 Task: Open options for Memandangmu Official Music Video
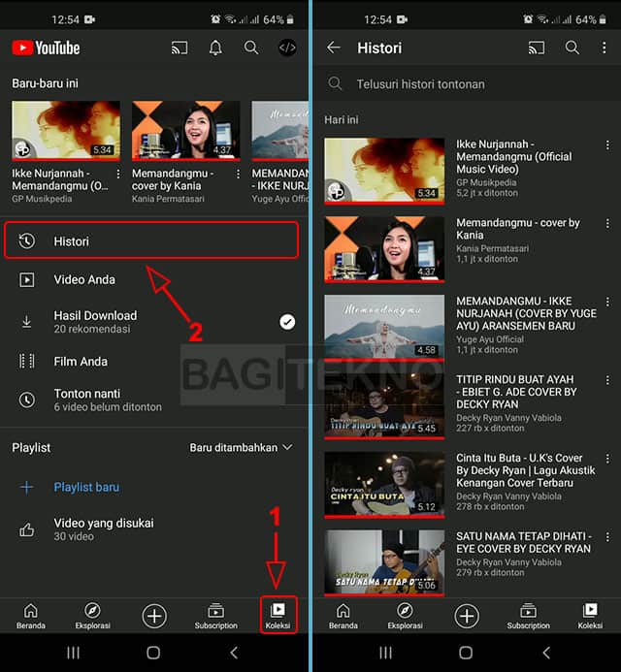coord(607,145)
